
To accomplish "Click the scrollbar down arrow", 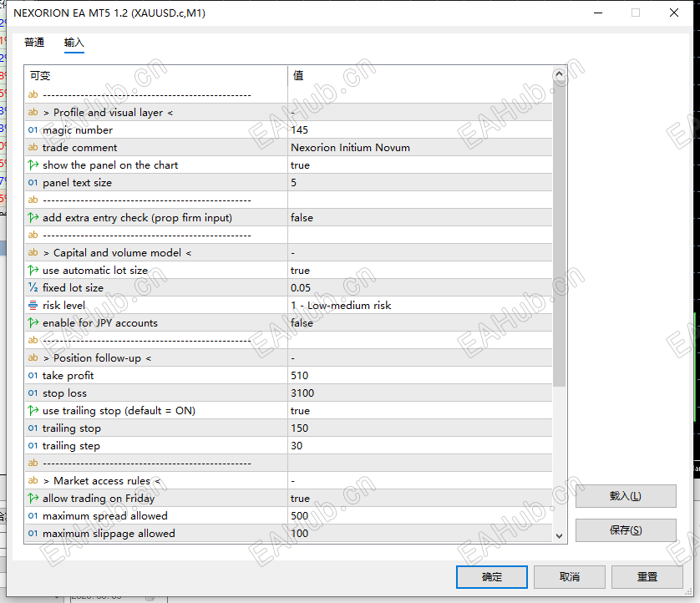I will coord(559,535).
